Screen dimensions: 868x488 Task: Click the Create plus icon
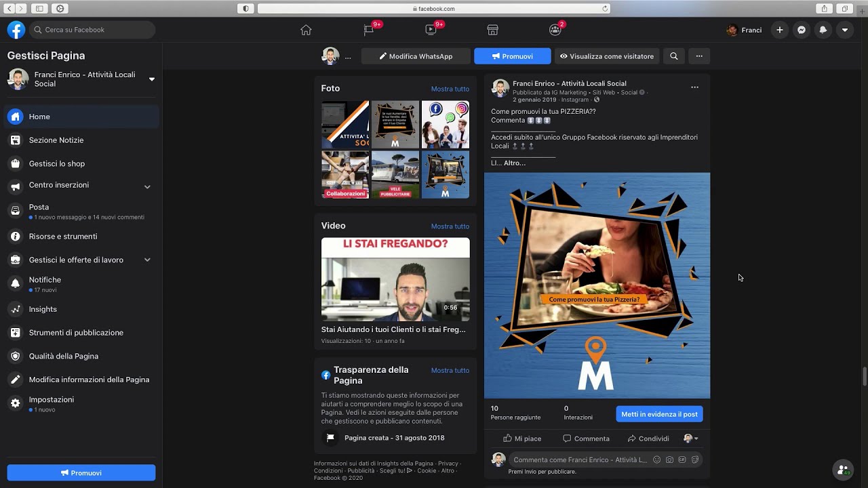pos(780,30)
